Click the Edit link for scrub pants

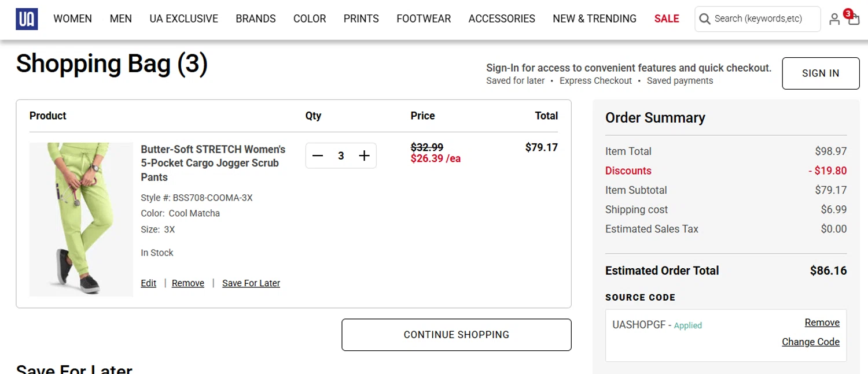click(x=149, y=283)
